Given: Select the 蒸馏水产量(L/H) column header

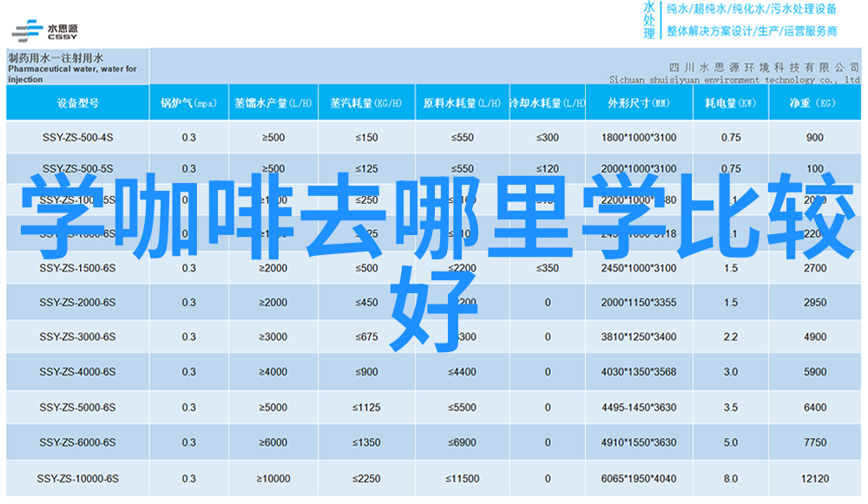Looking at the screenshot, I should (273, 103).
